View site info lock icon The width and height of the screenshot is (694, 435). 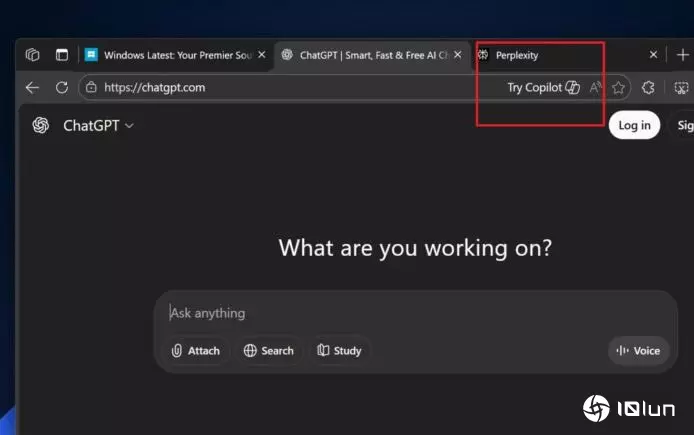pos(91,87)
